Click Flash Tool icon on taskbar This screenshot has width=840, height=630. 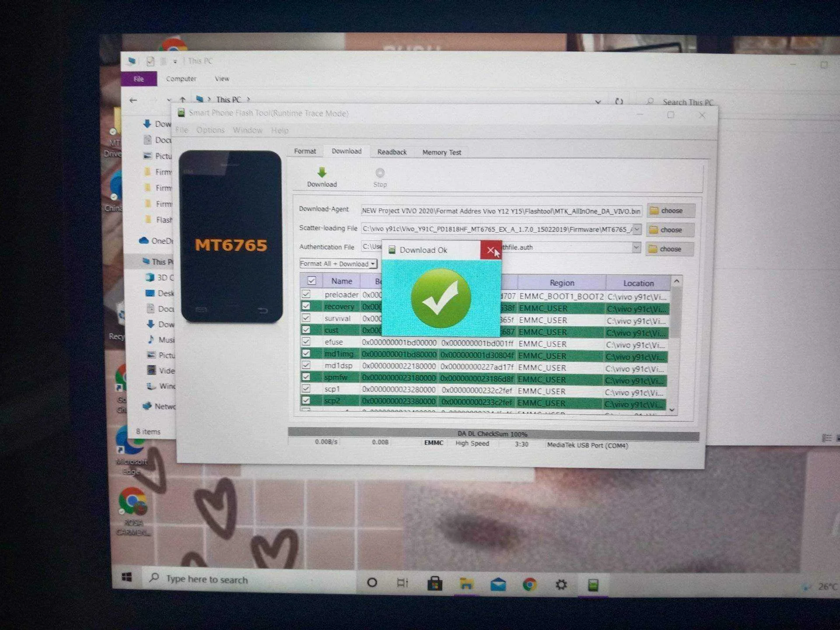[593, 585]
